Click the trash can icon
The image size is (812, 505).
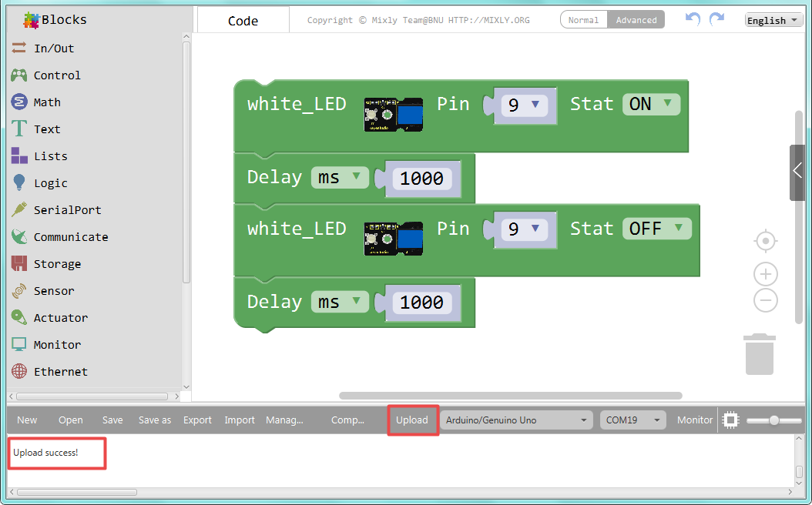tap(759, 354)
